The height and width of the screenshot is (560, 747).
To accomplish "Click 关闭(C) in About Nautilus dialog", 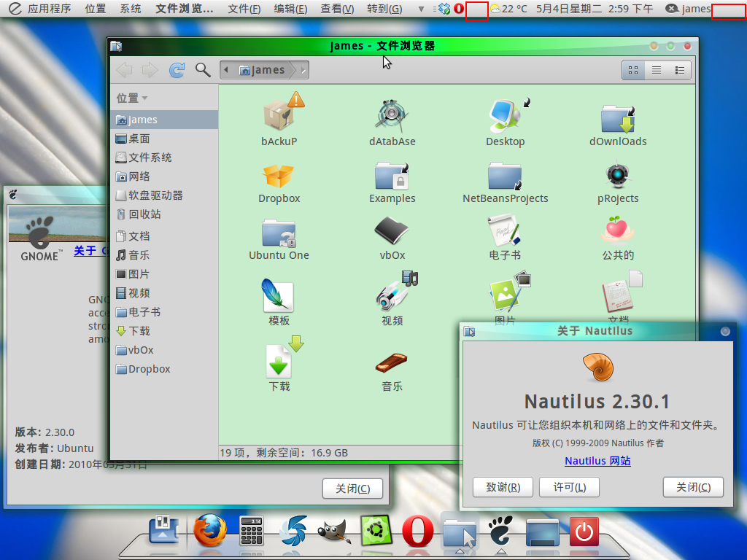I will pos(693,487).
